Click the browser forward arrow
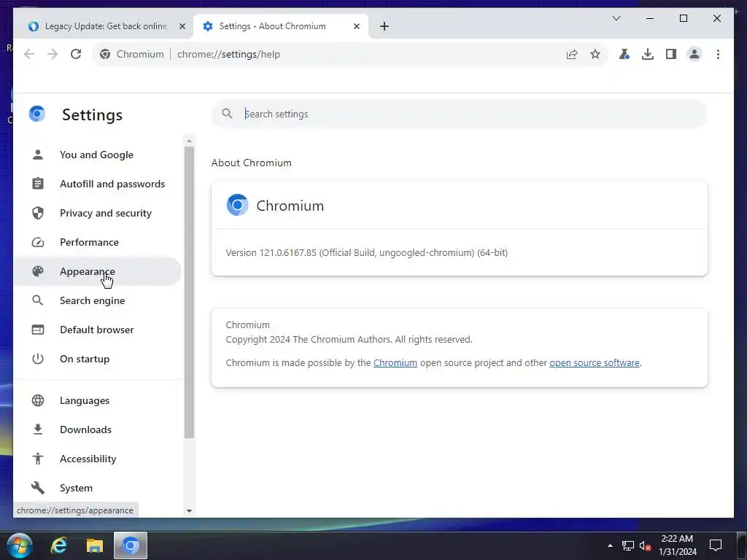Image resolution: width=747 pixels, height=560 pixels. (53, 54)
